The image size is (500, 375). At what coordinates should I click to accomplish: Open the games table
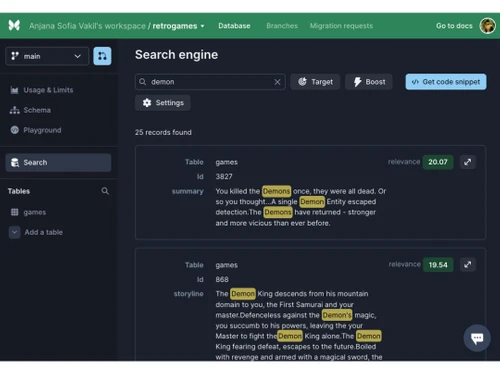[x=29, y=212]
